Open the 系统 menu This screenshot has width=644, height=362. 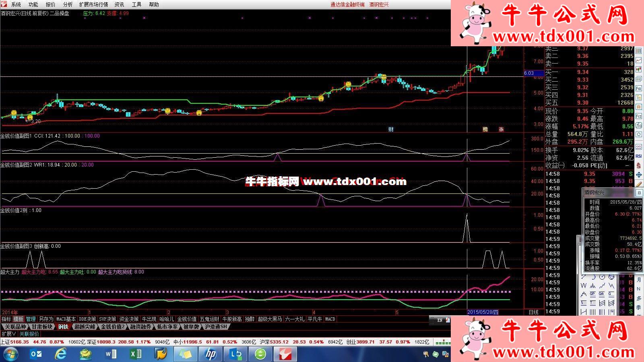tap(16, 4)
